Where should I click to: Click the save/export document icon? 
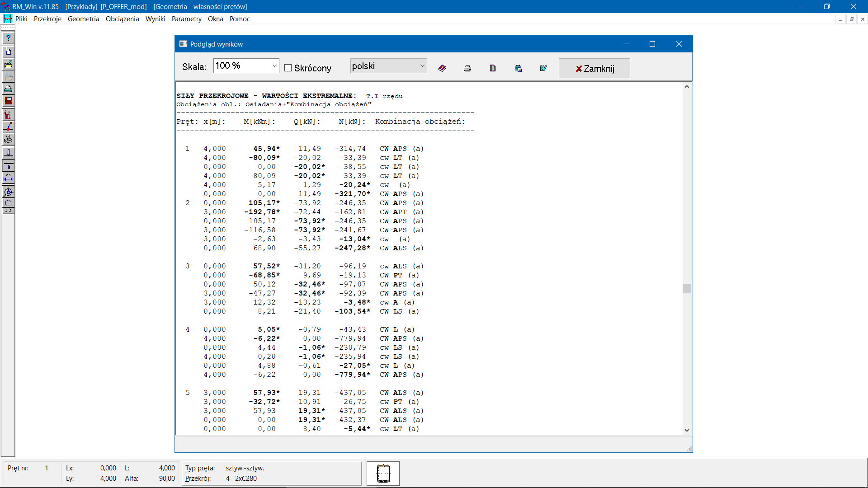[x=492, y=68]
